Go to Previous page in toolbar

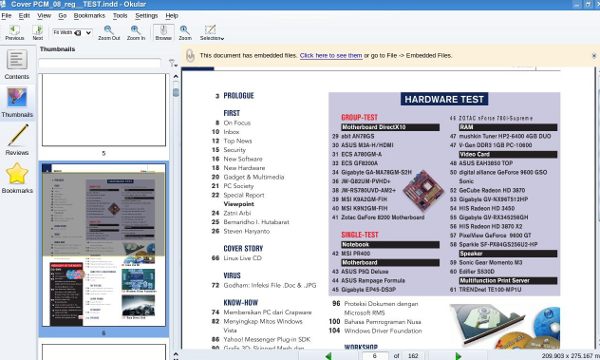pyautogui.click(x=15, y=33)
